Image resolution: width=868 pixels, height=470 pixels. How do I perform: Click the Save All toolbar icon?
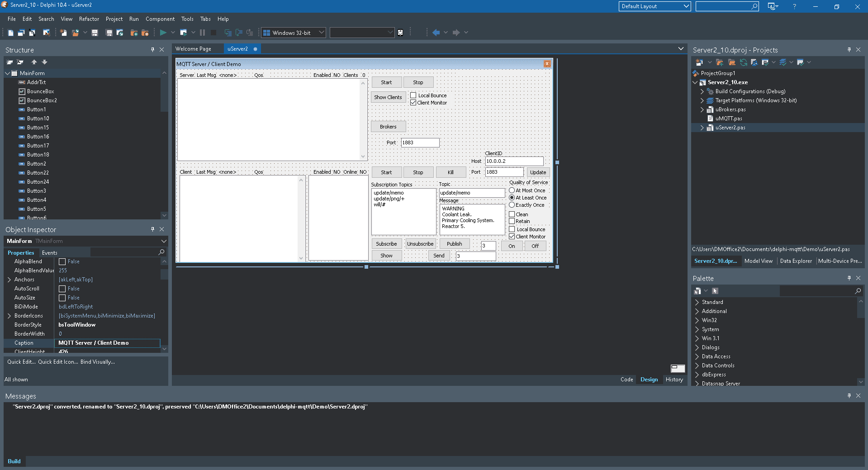click(109, 33)
